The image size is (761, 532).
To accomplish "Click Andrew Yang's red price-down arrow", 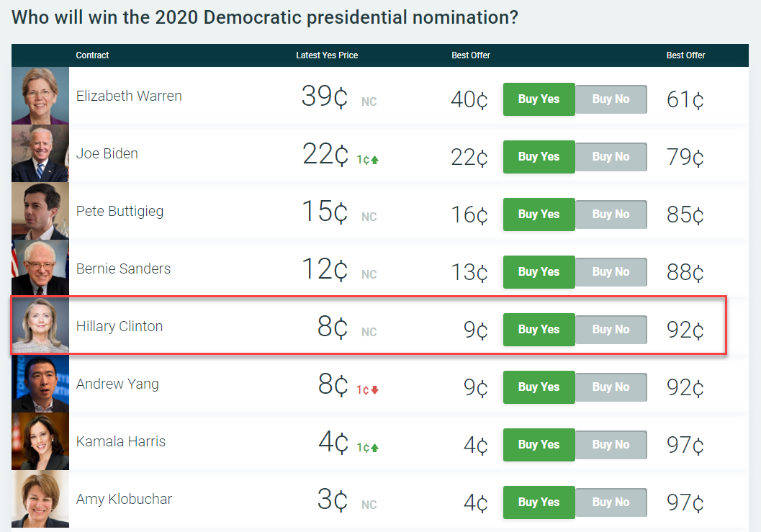I will [x=374, y=390].
